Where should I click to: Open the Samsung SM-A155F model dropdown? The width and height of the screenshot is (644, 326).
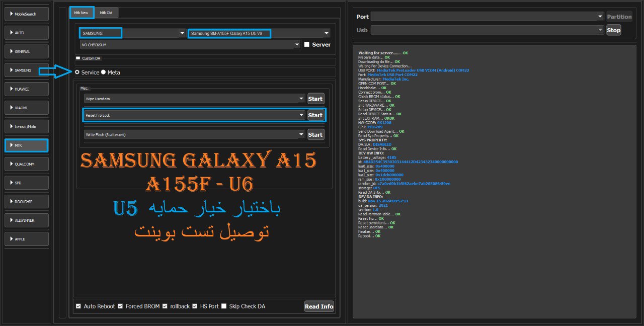(x=259, y=33)
